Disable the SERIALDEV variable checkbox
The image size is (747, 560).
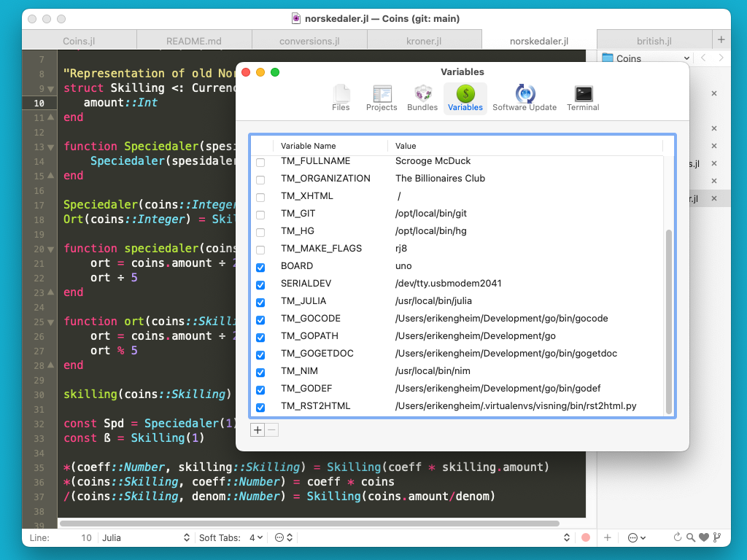pyautogui.click(x=260, y=285)
